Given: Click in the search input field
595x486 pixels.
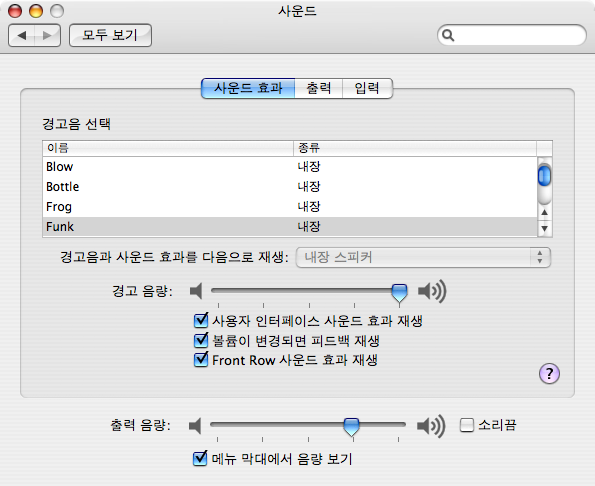Looking at the screenshot, I should 512,35.
